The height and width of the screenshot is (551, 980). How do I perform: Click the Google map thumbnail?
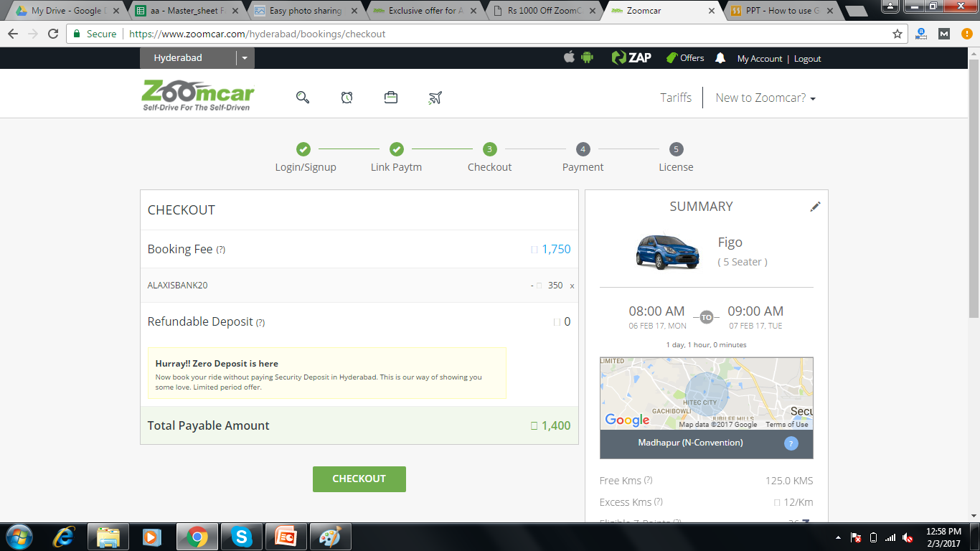pyautogui.click(x=707, y=393)
